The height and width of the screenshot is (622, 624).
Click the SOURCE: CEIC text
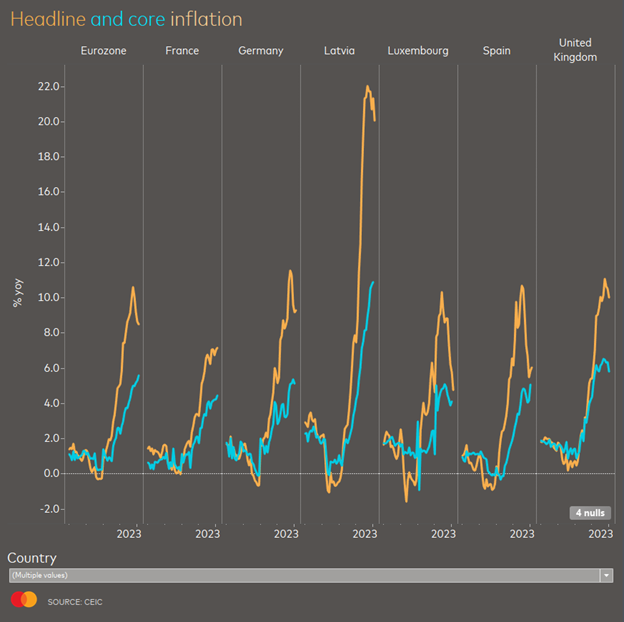point(75,602)
